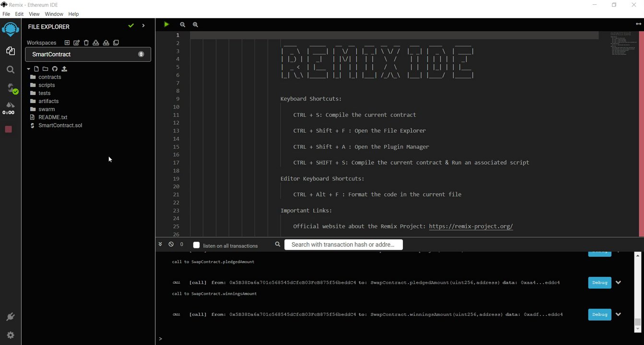Restore down the Remix window
Screen dimensions: 644x345
click(x=614, y=4)
